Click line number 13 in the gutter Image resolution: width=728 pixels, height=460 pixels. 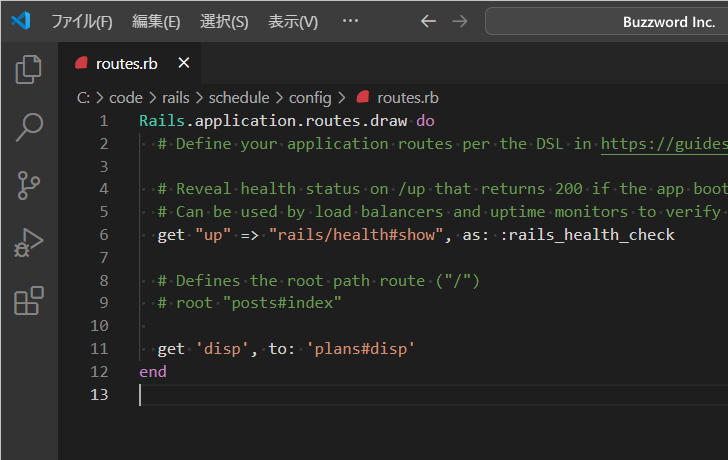pos(99,395)
